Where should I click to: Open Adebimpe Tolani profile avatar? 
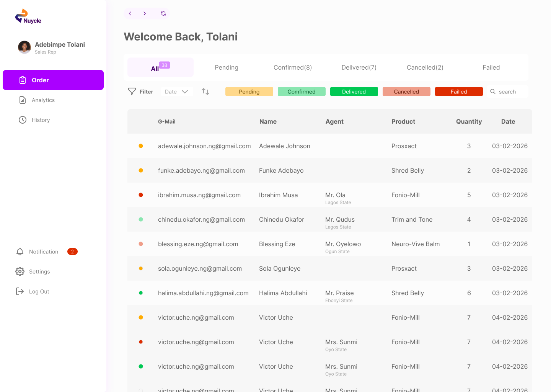point(24,47)
